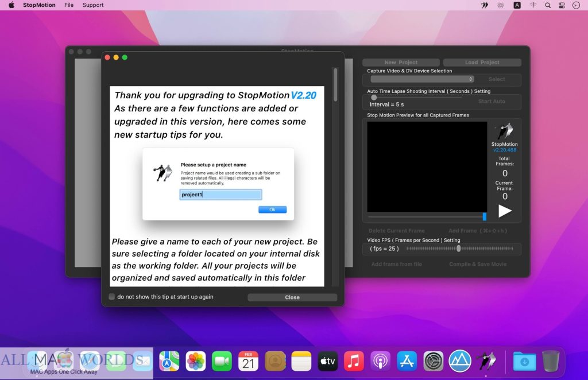The height and width of the screenshot is (380, 588).
Task: Adjust the video FPS slider
Action: pos(459,249)
